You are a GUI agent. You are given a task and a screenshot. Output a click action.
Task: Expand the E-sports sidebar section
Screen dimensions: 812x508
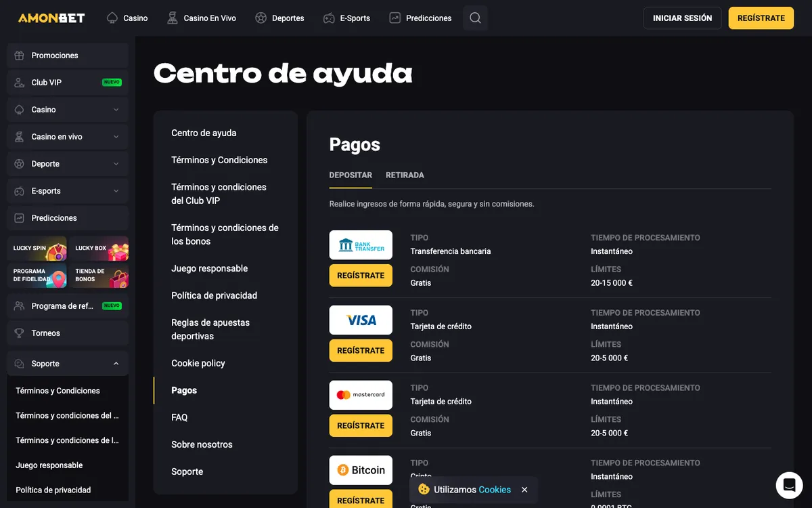point(116,191)
